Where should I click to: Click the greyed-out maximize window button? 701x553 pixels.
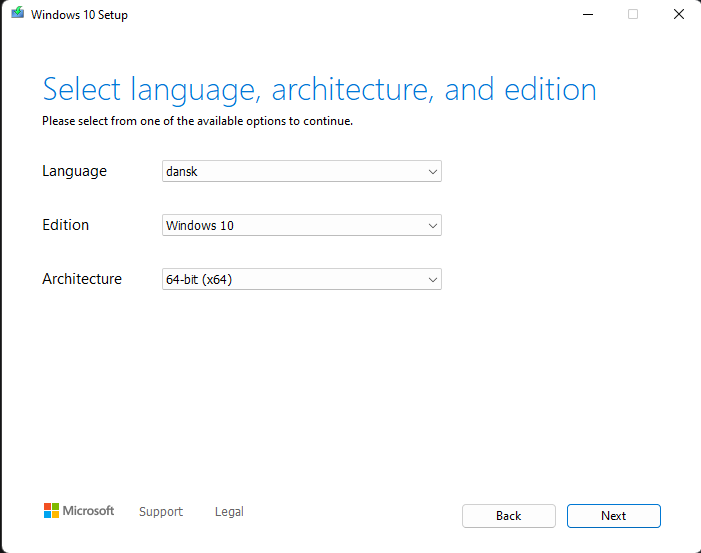(x=633, y=15)
